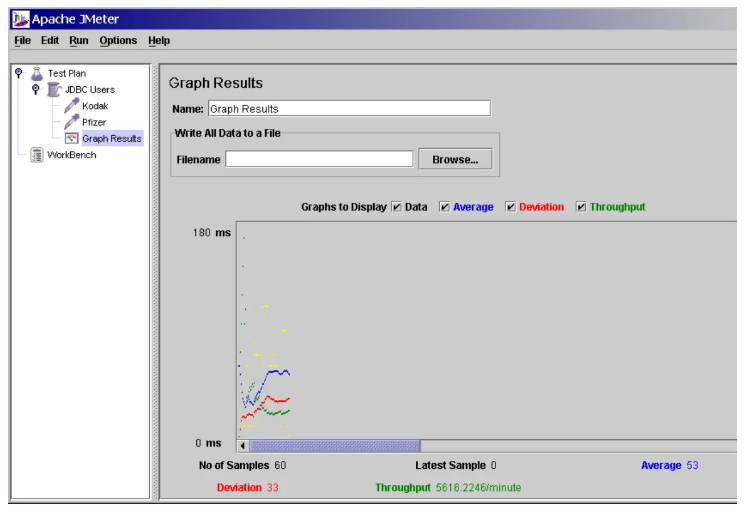
Task: Click the '0 ms' axis label
Action: point(208,443)
